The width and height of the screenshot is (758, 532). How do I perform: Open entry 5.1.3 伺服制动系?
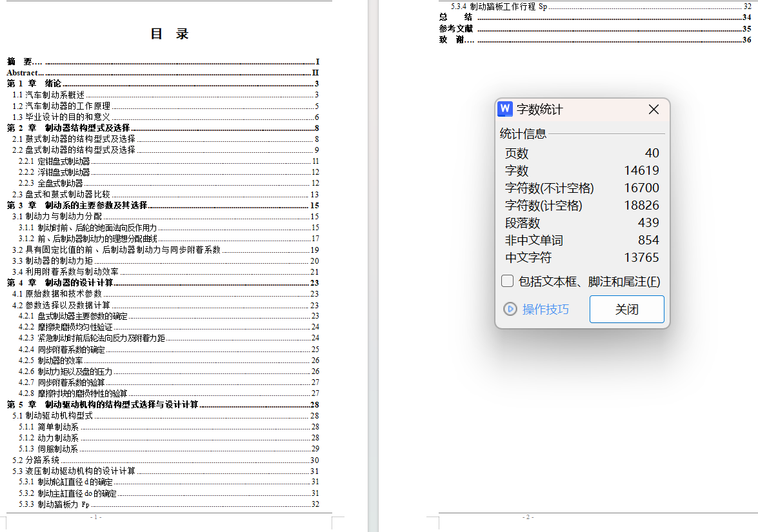(169, 449)
